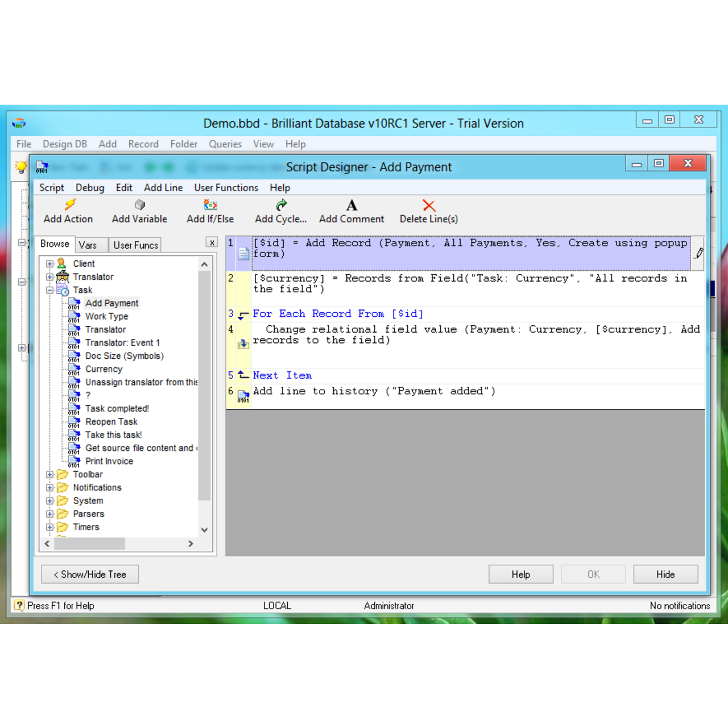The height and width of the screenshot is (728, 728).
Task: Click the Add Variable cube icon
Action: click(x=140, y=205)
